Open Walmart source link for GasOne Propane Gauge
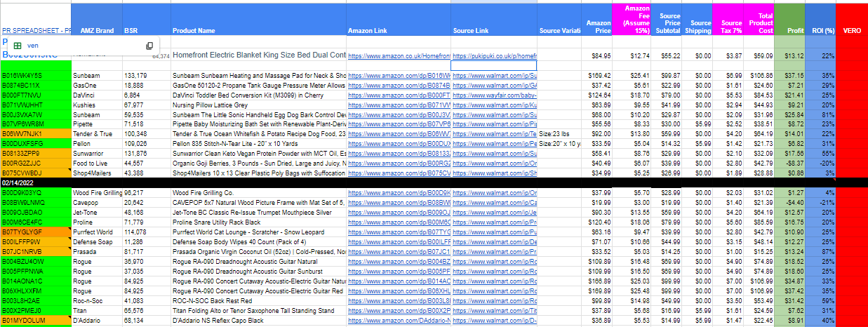 click(495, 84)
